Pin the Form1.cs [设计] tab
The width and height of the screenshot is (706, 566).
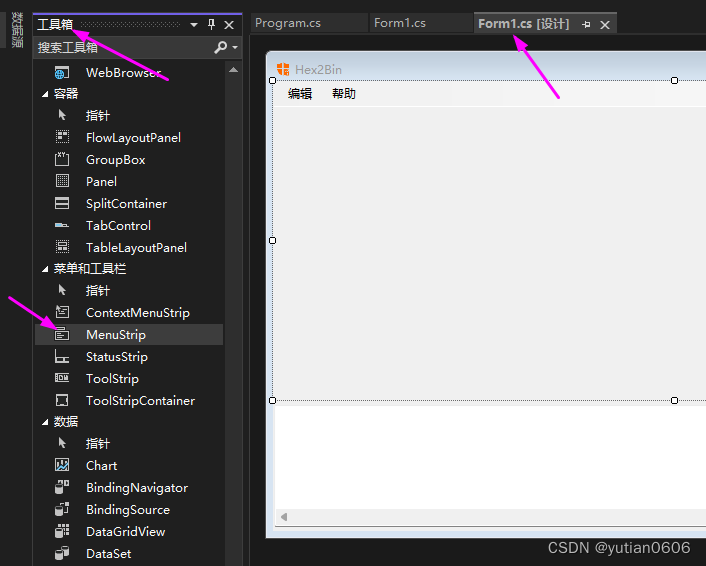coord(586,24)
